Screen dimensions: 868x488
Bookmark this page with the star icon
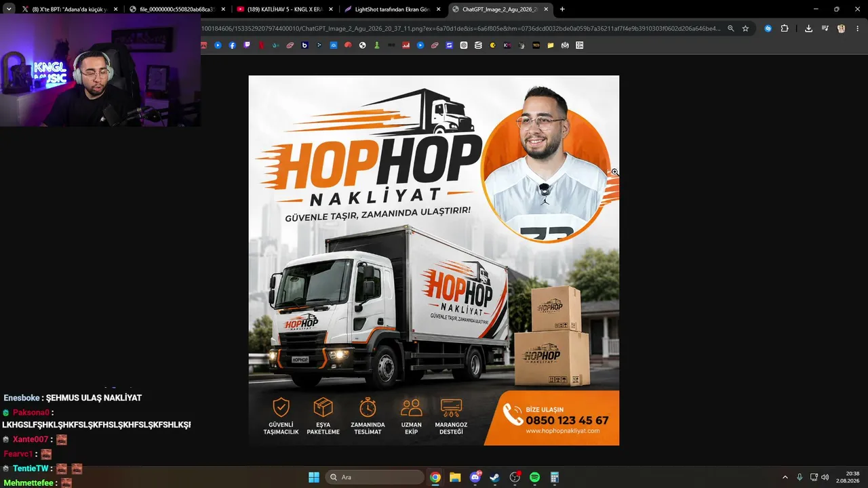point(745,28)
